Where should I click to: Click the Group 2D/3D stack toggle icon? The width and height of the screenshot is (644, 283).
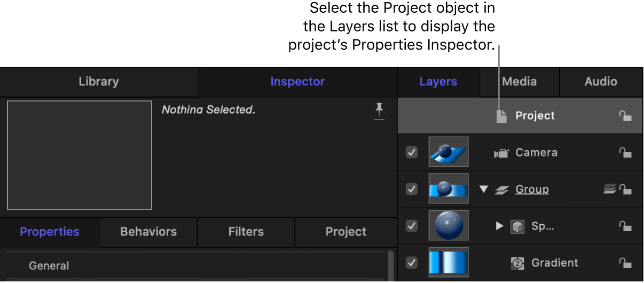609,189
